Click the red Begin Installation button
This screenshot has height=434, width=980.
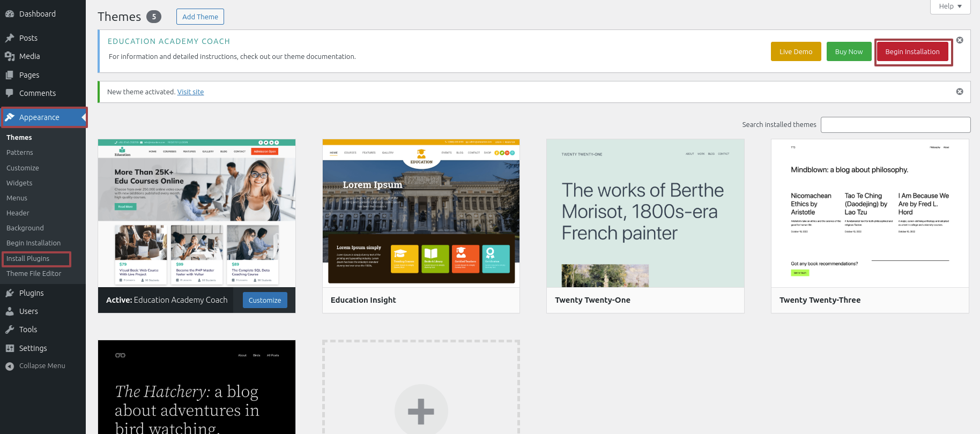click(912, 51)
